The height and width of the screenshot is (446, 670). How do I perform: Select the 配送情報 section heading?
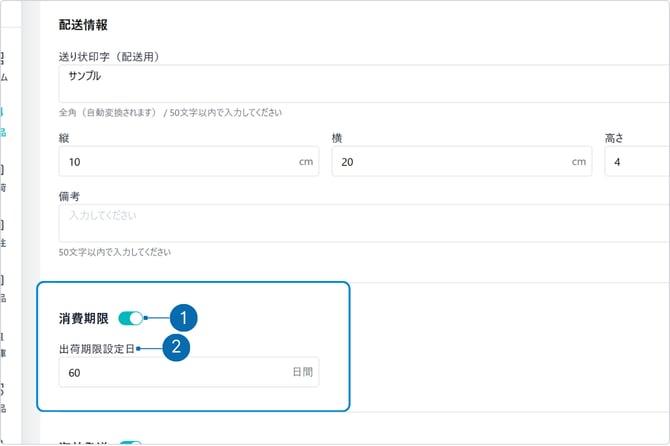pyautogui.click(x=83, y=25)
